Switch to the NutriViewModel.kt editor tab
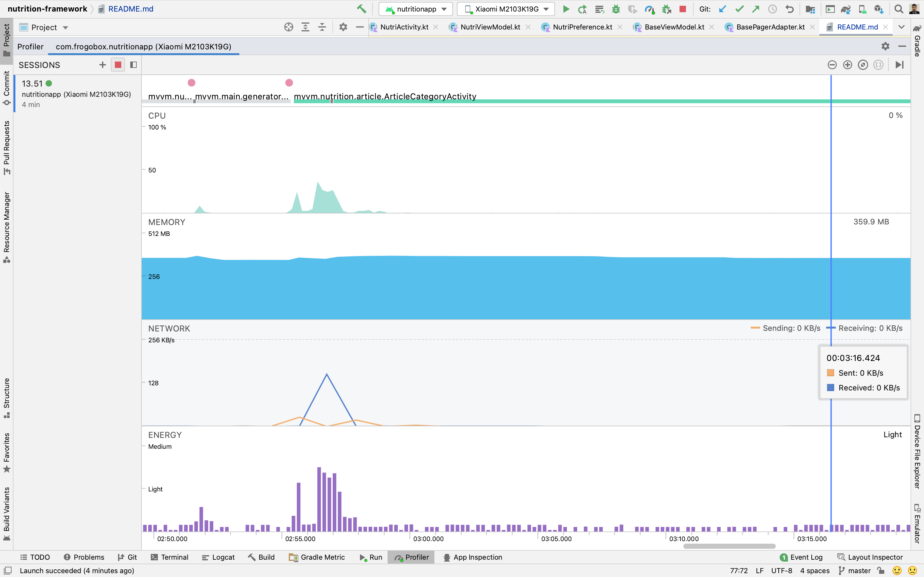 (x=490, y=27)
